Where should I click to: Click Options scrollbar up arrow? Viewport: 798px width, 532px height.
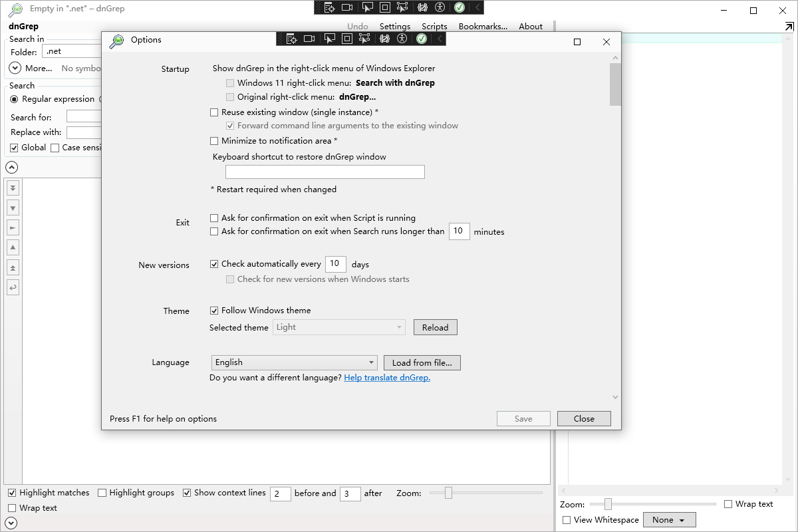(615, 58)
